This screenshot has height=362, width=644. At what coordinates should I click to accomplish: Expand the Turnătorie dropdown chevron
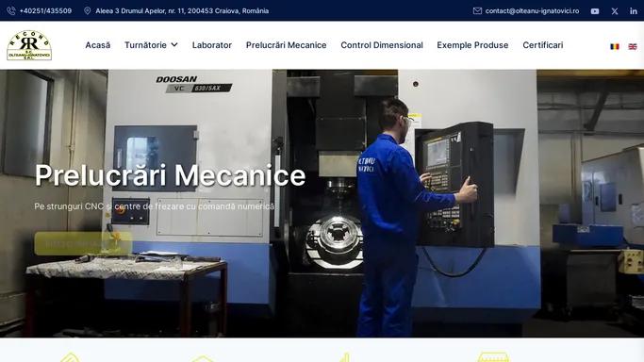(x=174, y=44)
